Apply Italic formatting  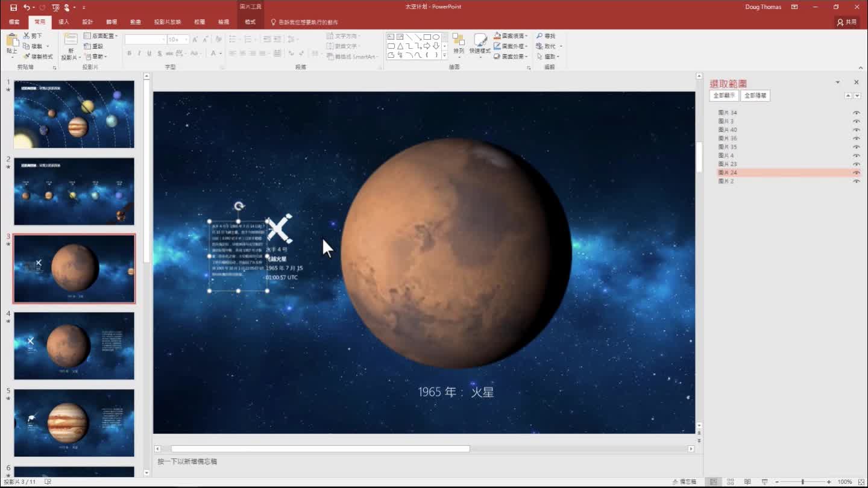139,54
